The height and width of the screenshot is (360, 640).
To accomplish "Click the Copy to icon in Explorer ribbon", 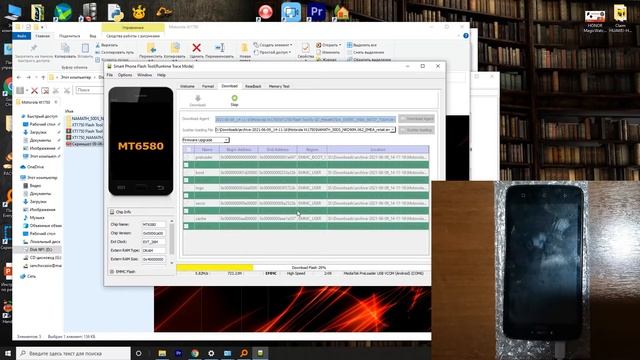I will 175,48.
